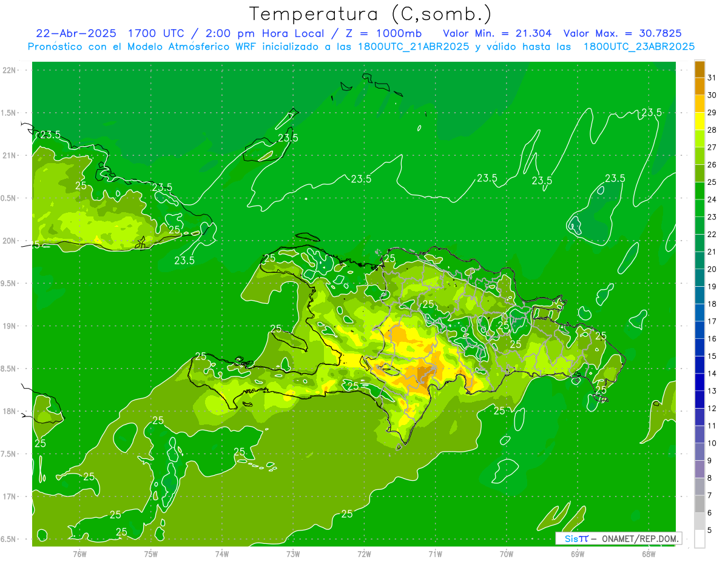The image size is (728, 562).
Task: Click the colorbar label 18
Action: pyautogui.click(x=712, y=304)
